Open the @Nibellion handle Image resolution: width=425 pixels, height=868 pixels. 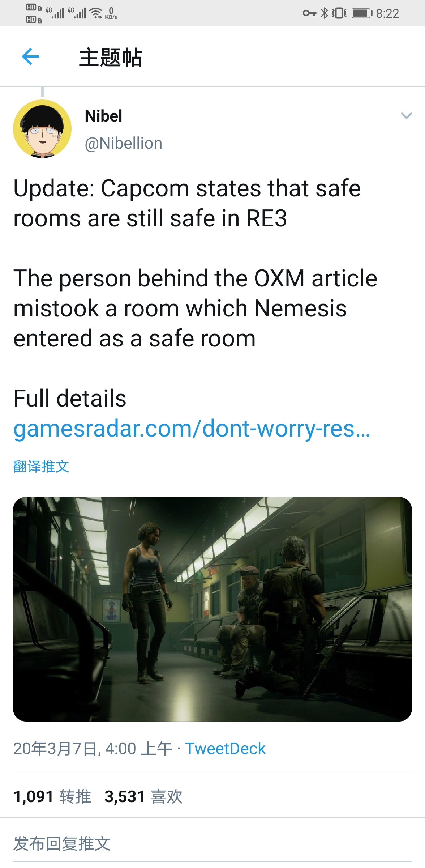(x=123, y=143)
